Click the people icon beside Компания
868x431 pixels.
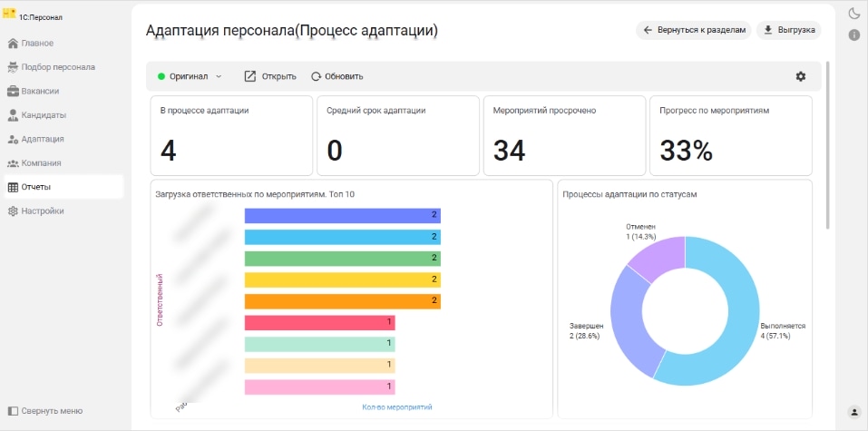point(14,163)
